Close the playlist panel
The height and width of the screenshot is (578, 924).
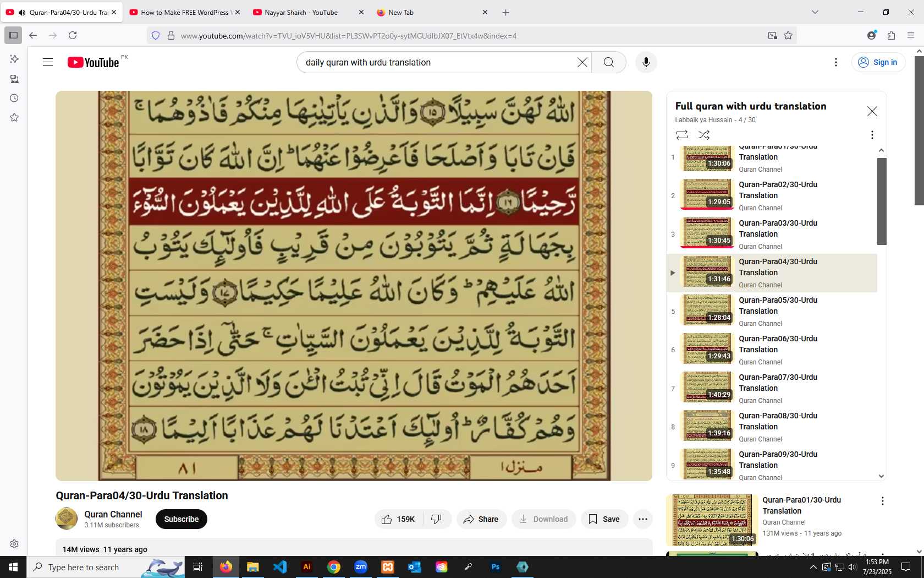point(872,111)
